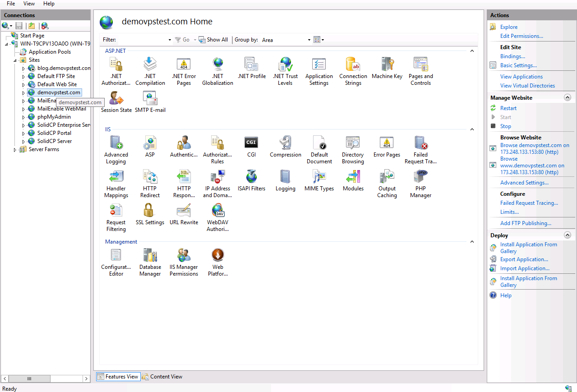
Task: Expand the blog.demovpstest.com site node
Action: click(24, 69)
